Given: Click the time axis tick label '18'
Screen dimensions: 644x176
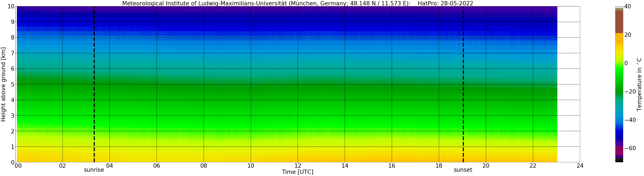Looking at the screenshot, I should coord(439,166).
